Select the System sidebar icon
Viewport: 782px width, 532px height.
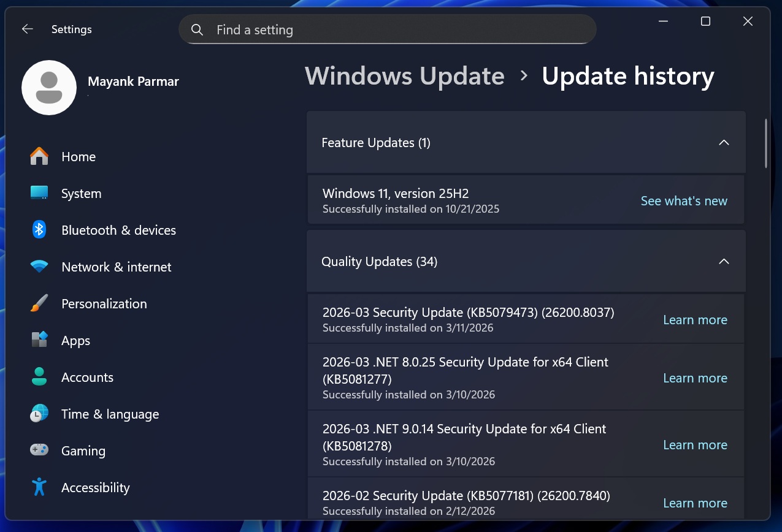[x=39, y=193]
